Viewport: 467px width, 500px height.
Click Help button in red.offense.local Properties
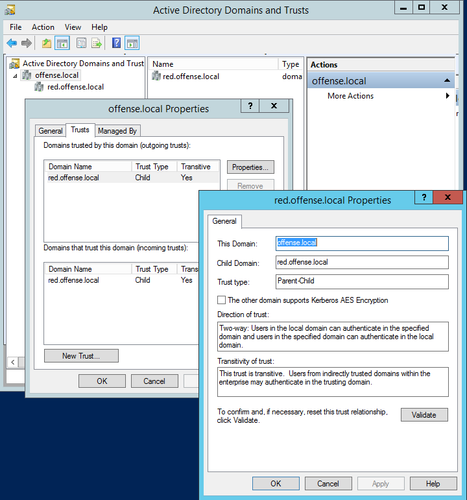click(433, 484)
